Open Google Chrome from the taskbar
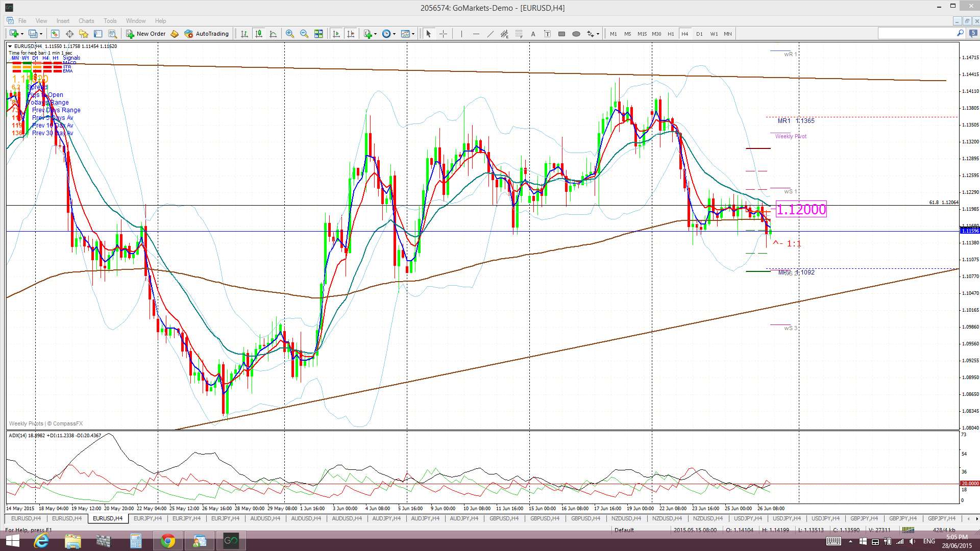 (x=167, y=541)
